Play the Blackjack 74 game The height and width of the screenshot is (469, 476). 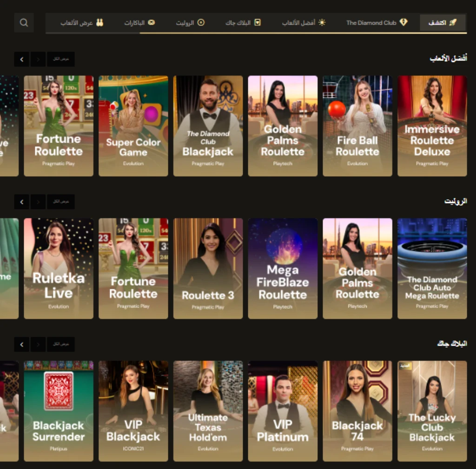(x=357, y=411)
